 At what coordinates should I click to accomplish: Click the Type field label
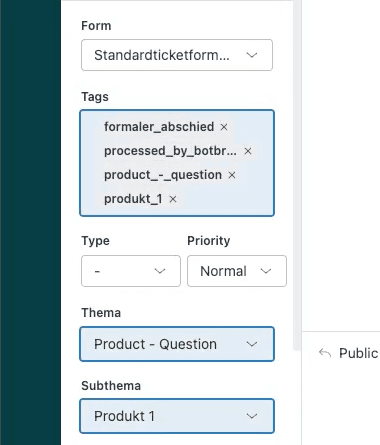tap(95, 241)
